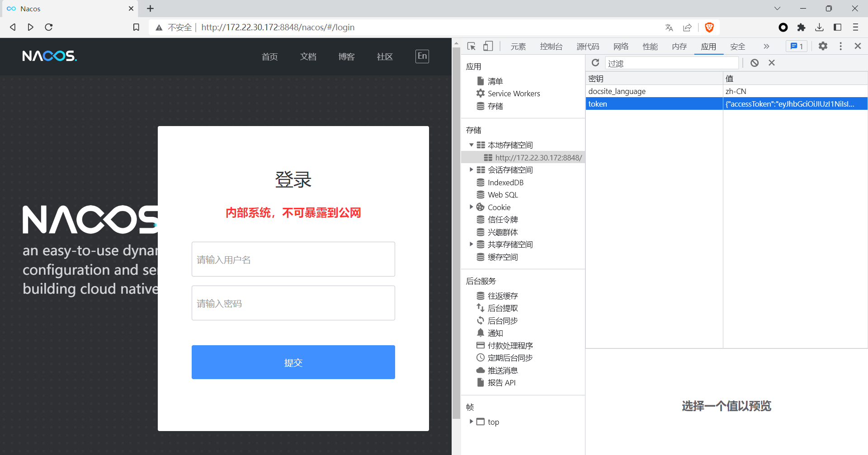Toggle the browser sidebar panel icon
Screen dimensions: 868x455
coord(837,28)
